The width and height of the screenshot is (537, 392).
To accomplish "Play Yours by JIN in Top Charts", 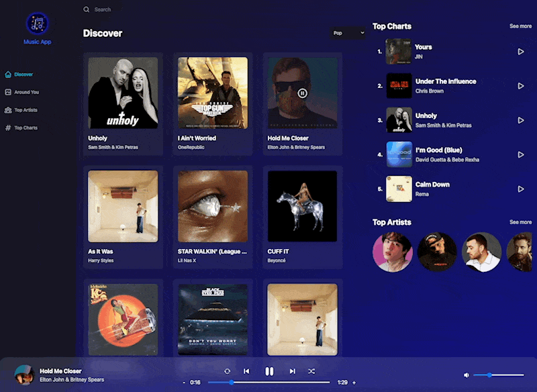I will pyautogui.click(x=521, y=52).
